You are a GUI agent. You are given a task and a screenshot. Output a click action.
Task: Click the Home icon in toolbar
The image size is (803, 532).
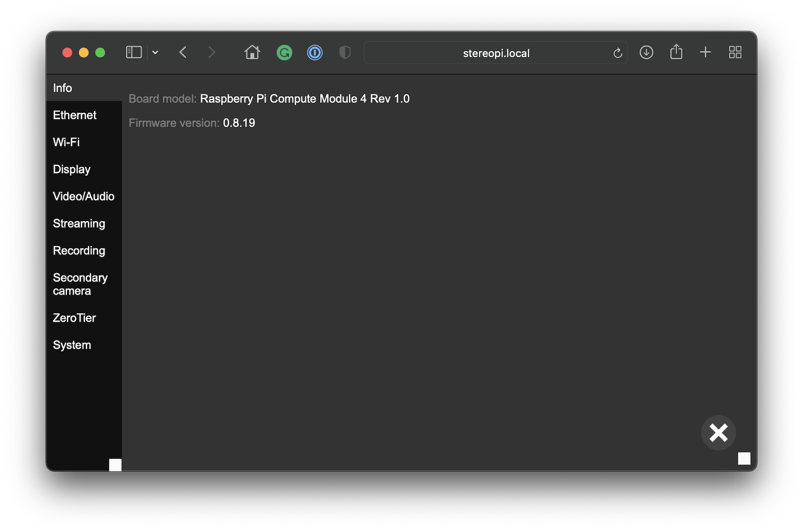click(x=252, y=52)
